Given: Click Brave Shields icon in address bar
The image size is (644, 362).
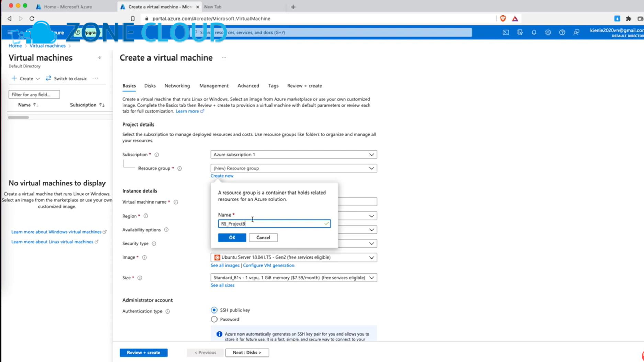Looking at the screenshot, I should pos(503,19).
